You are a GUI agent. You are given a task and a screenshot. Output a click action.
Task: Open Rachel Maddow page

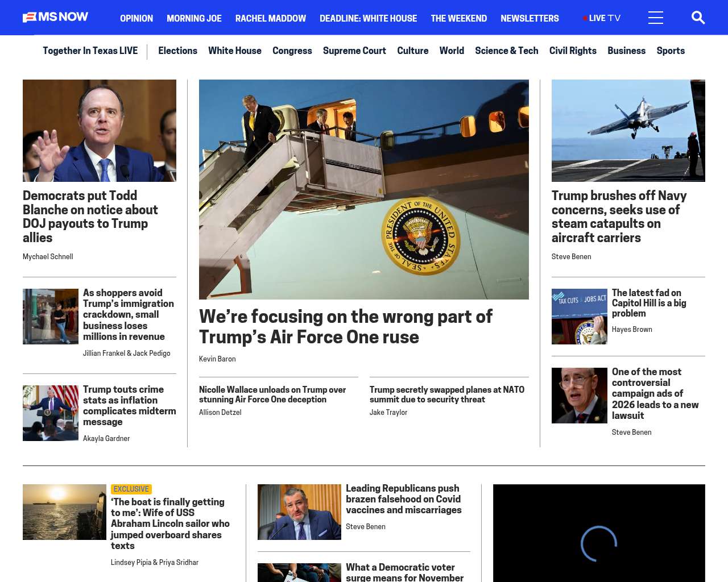tap(271, 18)
